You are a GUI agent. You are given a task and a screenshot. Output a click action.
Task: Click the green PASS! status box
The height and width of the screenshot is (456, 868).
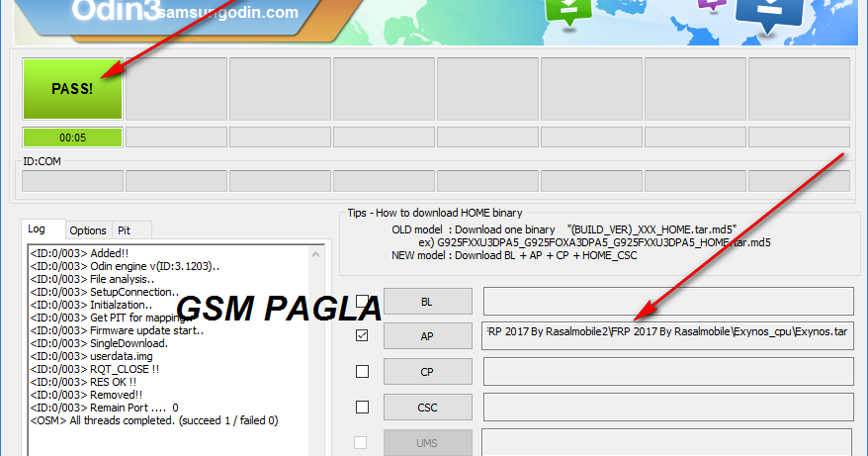pos(72,89)
